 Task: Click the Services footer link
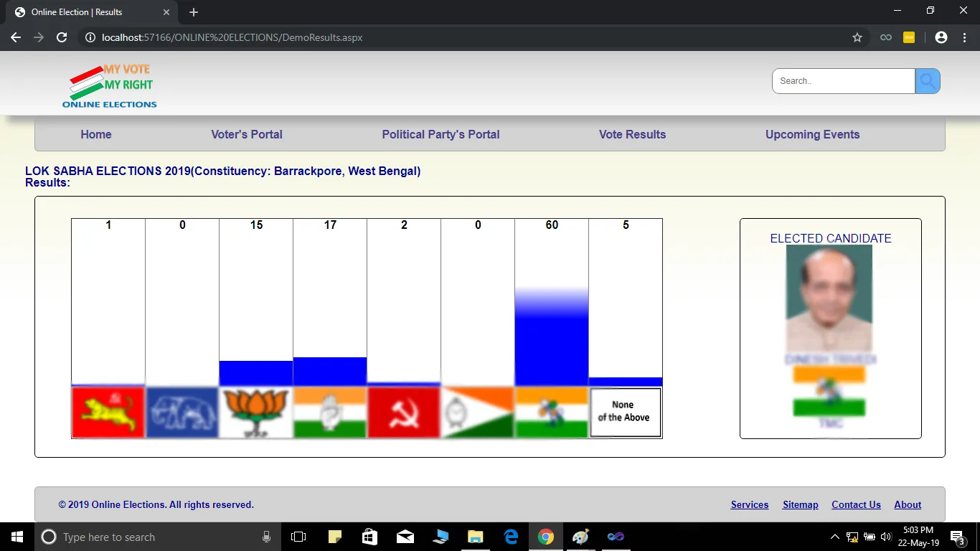pyautogui.click(x=750, y=504)
